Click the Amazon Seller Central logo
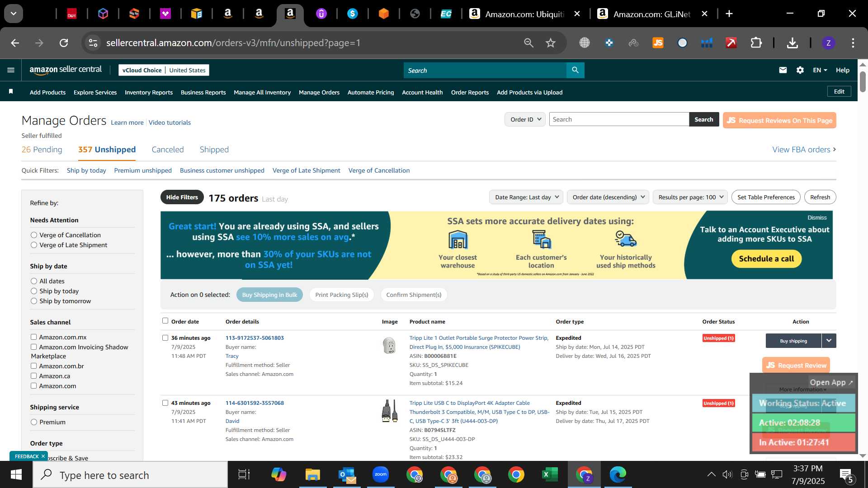The image size is (868, 488). (66, 70)
